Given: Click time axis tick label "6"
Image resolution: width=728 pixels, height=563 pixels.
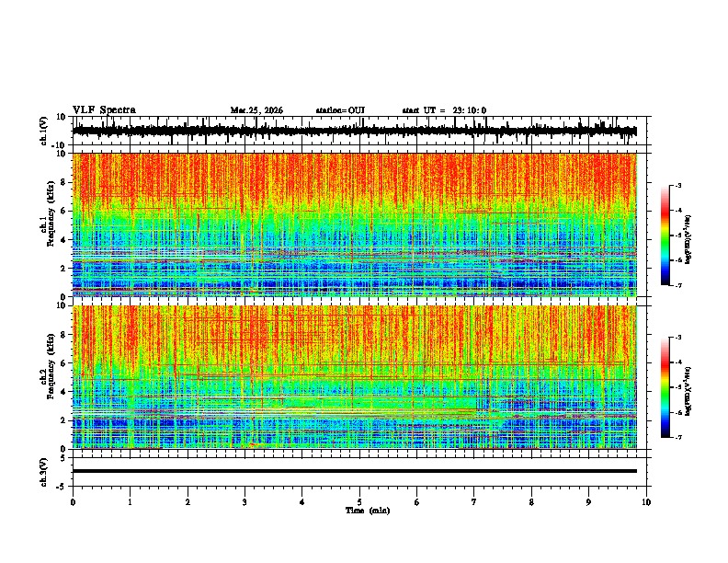Looking at the screenshot, I should click(x=417, y=502).
